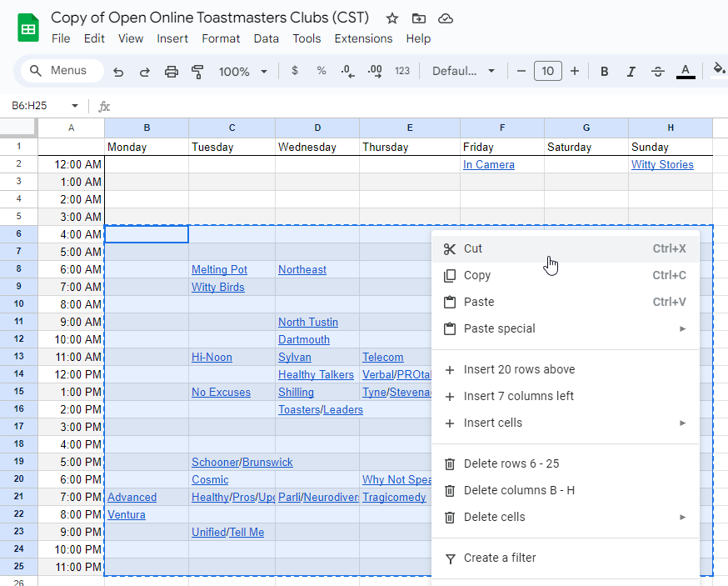Open the Witty Stories link

pos(662,165)
